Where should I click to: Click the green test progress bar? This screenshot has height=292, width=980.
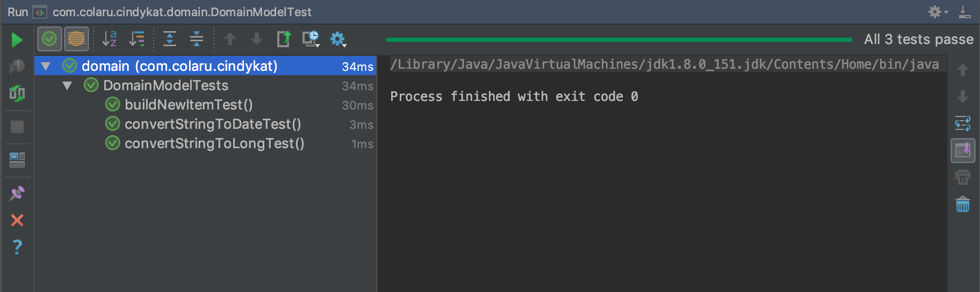click(x=618, y=40)
